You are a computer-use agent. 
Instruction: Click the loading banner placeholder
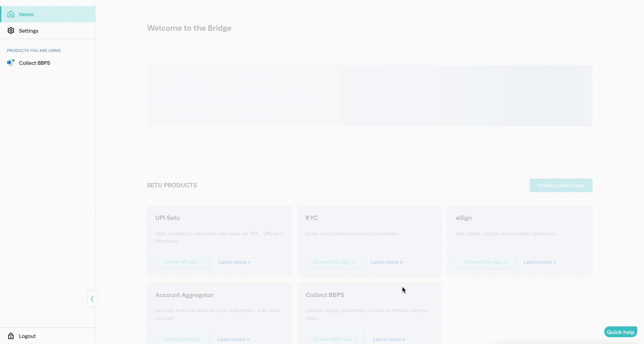(x=369, y=95)
